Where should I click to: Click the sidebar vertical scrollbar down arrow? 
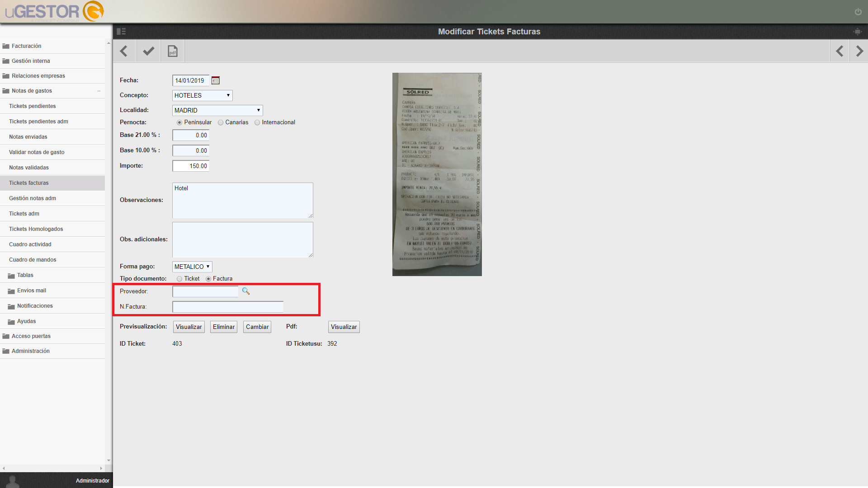pyautogui.click(x=108, y=460)
